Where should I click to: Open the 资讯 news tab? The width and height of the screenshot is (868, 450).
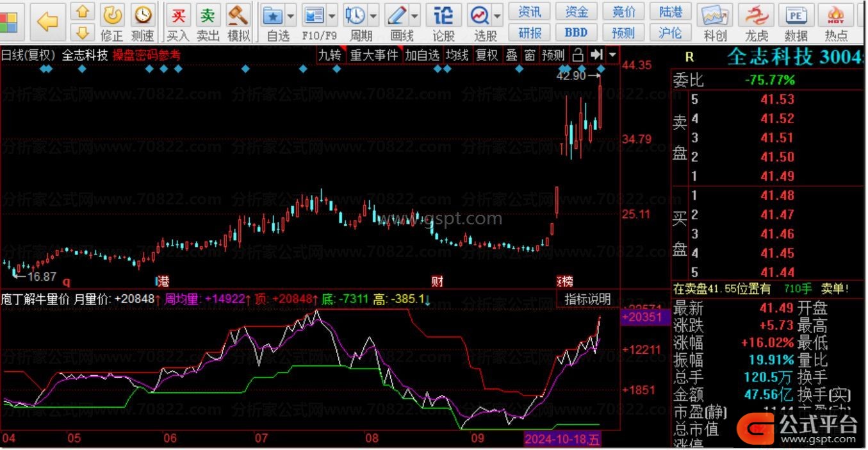point(530,12)
